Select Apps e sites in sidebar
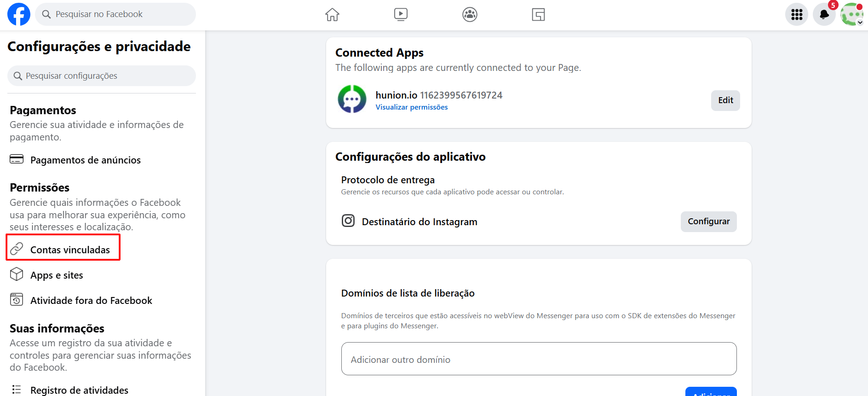 point(57,275)
